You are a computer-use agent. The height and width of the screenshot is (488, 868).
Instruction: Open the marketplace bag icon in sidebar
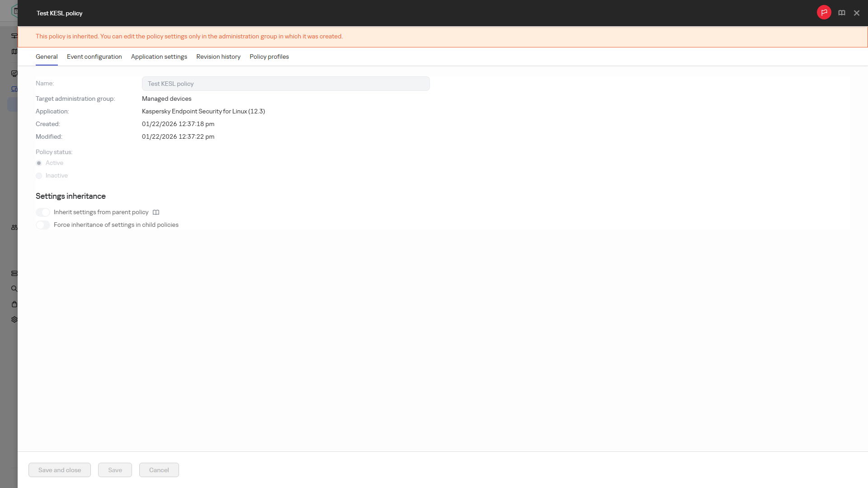coord(14,304)
